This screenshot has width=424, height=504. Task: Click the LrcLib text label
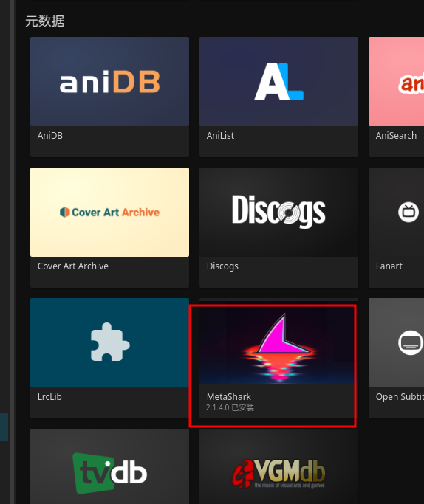pyautogui.click(x=49, y=397)
